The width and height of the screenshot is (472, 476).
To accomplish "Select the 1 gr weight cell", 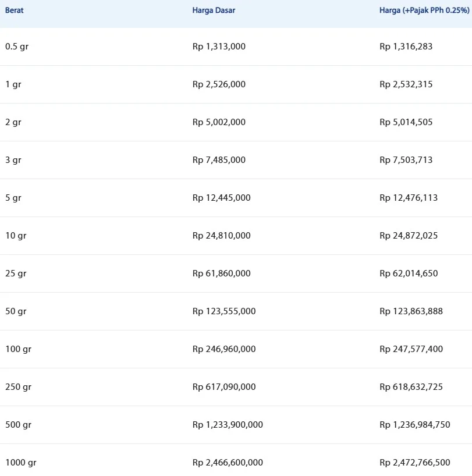I will (13, 84).
